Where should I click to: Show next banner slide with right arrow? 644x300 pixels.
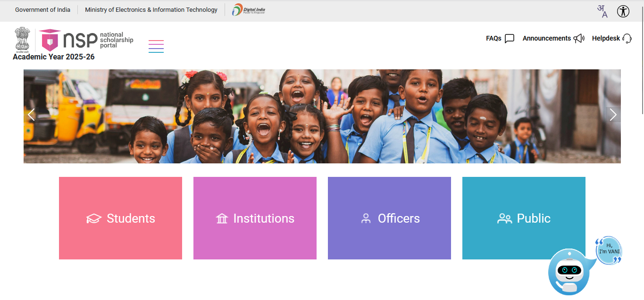click(x=612, y=115)
